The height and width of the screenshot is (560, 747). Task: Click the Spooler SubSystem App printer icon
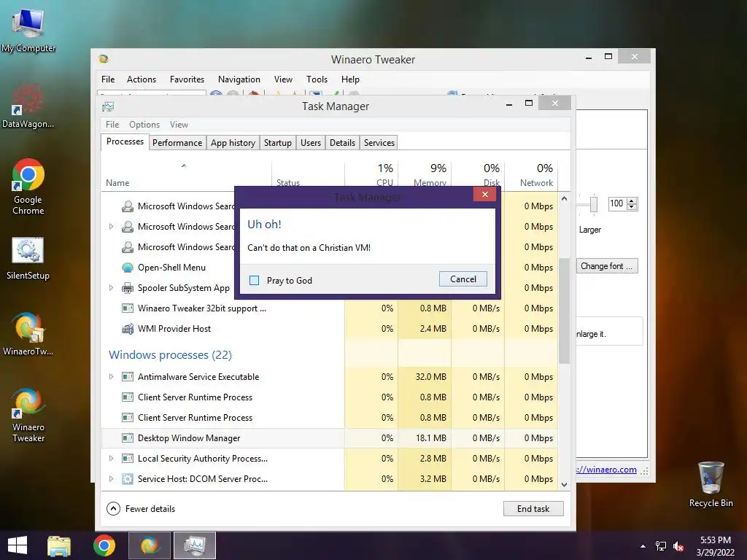(127, 288)
